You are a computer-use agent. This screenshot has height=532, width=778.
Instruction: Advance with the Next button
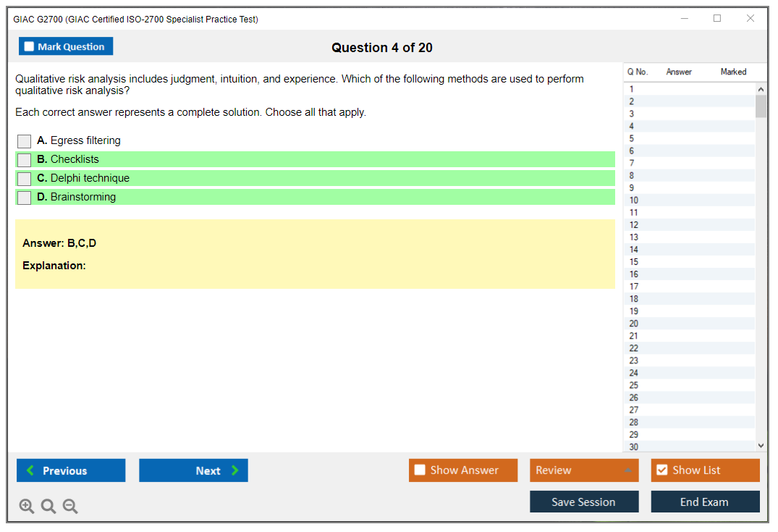[x=193, y=470]
